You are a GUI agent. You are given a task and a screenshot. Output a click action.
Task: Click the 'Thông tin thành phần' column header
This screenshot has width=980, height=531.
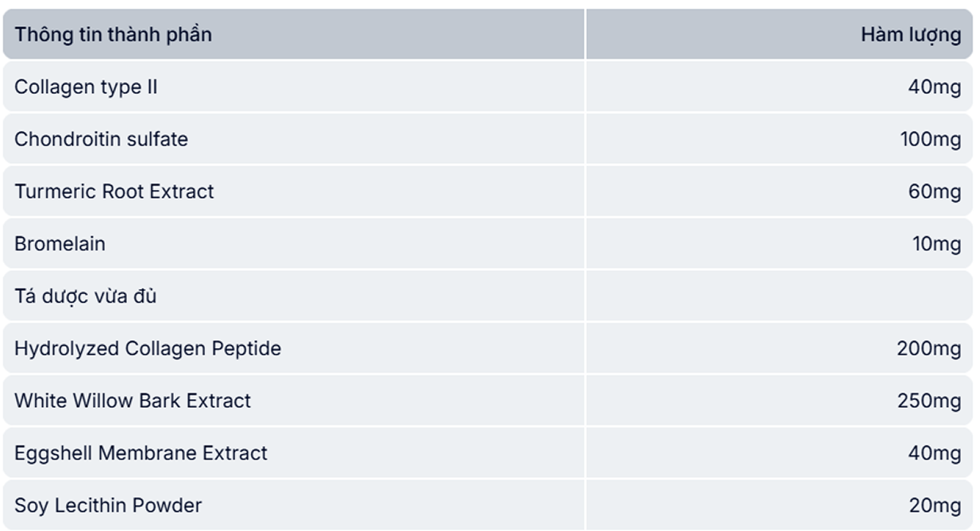[x=113, y=35]
